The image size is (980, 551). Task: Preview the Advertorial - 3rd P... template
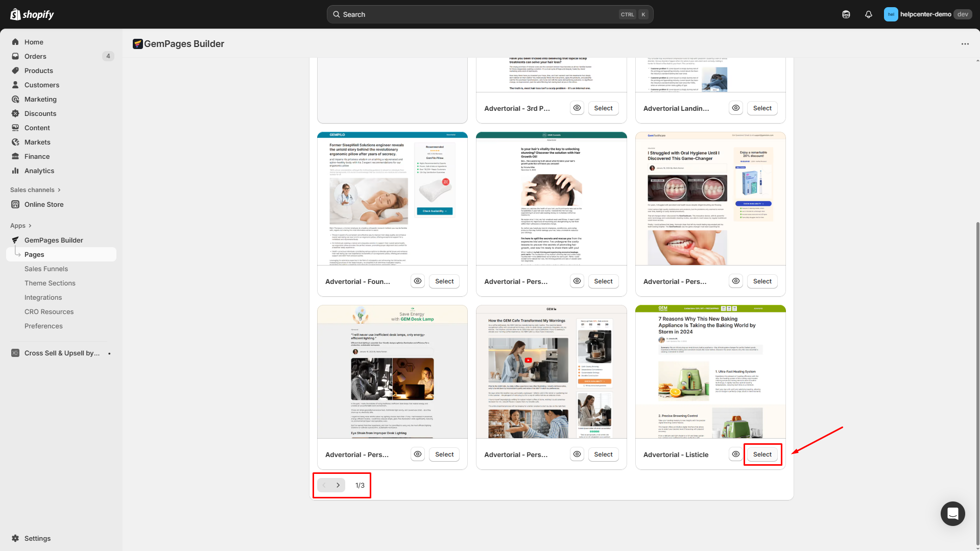(x=577, y=108)
